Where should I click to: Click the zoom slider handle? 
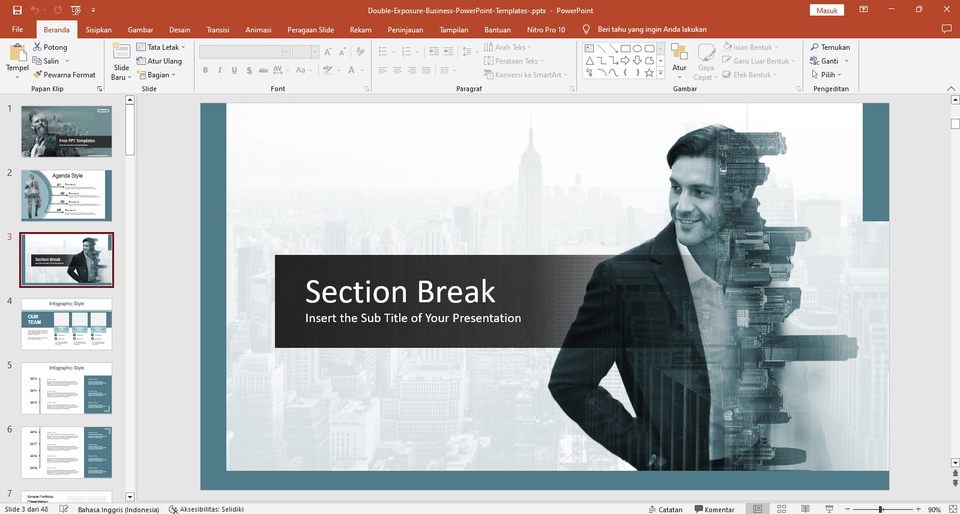880,509
